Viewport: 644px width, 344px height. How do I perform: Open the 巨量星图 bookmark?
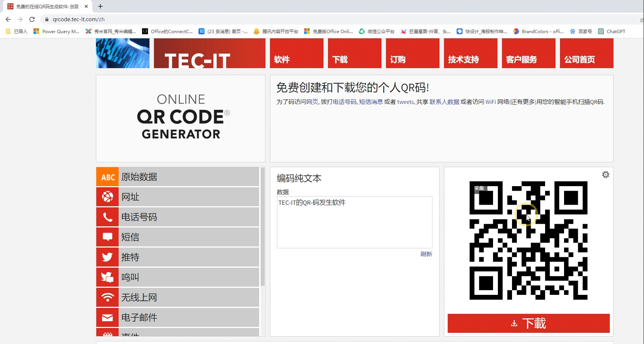click(426, 32)
